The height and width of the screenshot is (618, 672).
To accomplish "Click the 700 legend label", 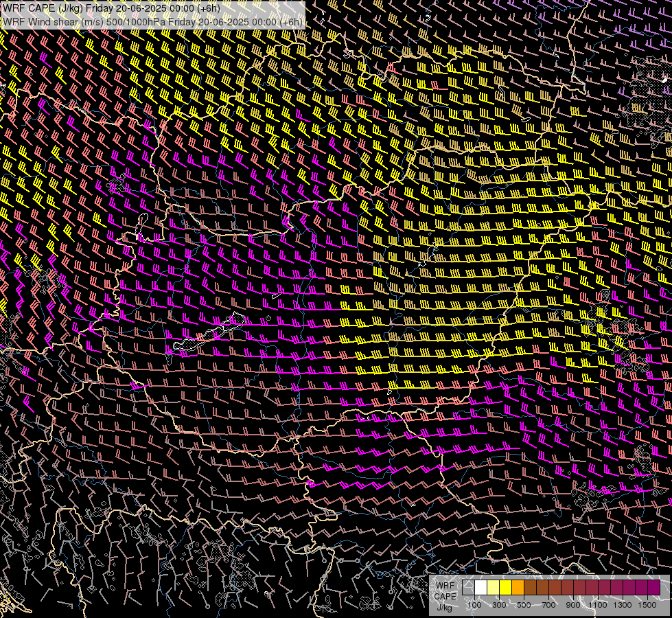I will pos(548,605).
